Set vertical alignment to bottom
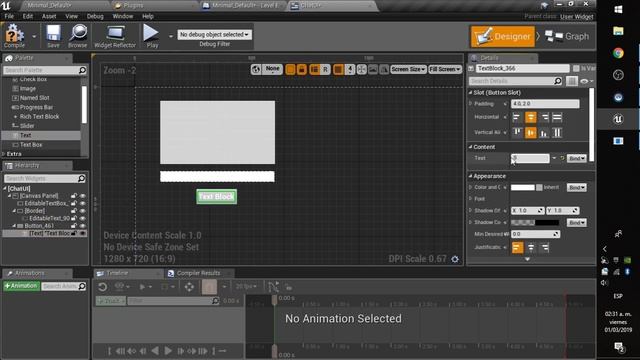Viewport: 640px width, 360px height. click(x=544, y=133)
